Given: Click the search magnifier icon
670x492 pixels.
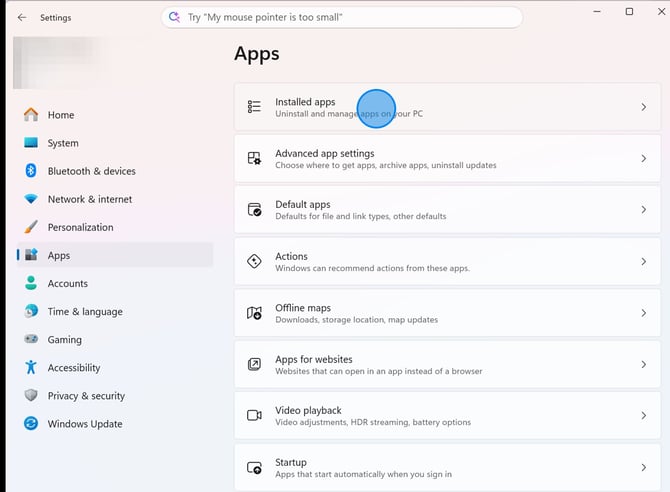Looking at the screenshot, I should [174, 17].
